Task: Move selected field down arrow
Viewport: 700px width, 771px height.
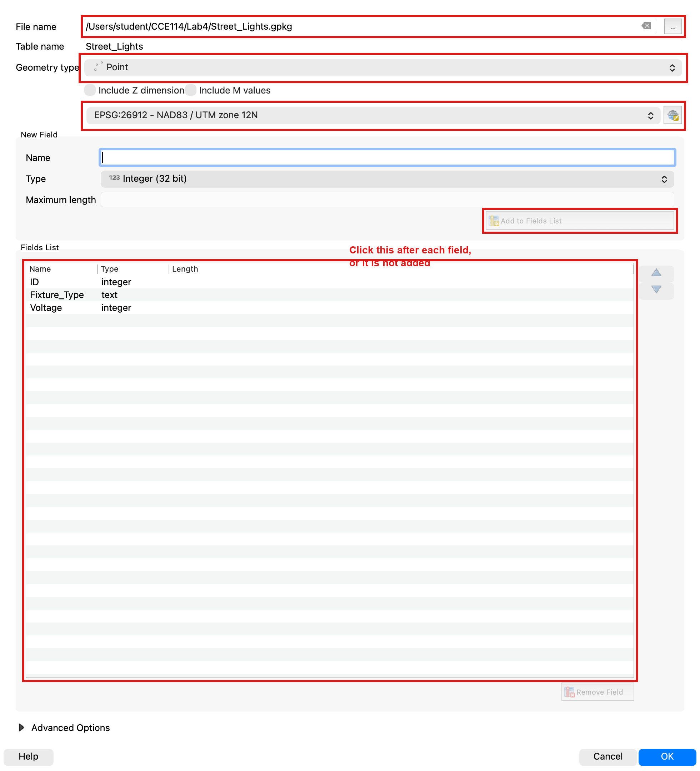Action: pos(656,289)
